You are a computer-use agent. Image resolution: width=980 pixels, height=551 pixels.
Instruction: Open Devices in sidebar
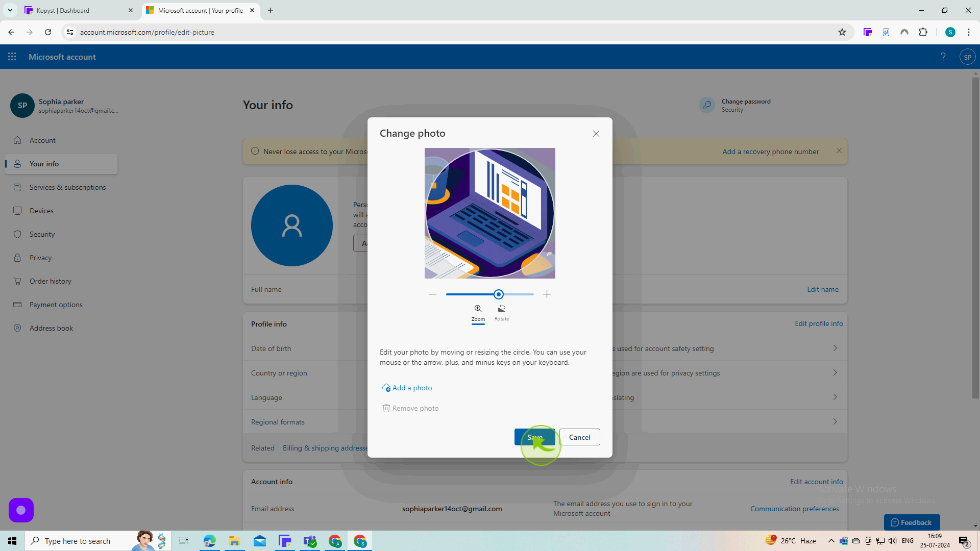[61, 211]
